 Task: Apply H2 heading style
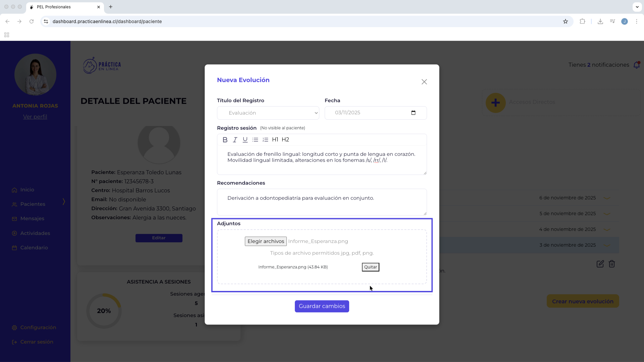click(285, 140)
